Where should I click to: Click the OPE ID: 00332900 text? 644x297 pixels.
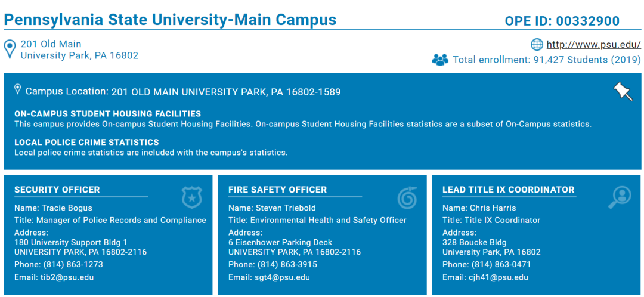562,21
